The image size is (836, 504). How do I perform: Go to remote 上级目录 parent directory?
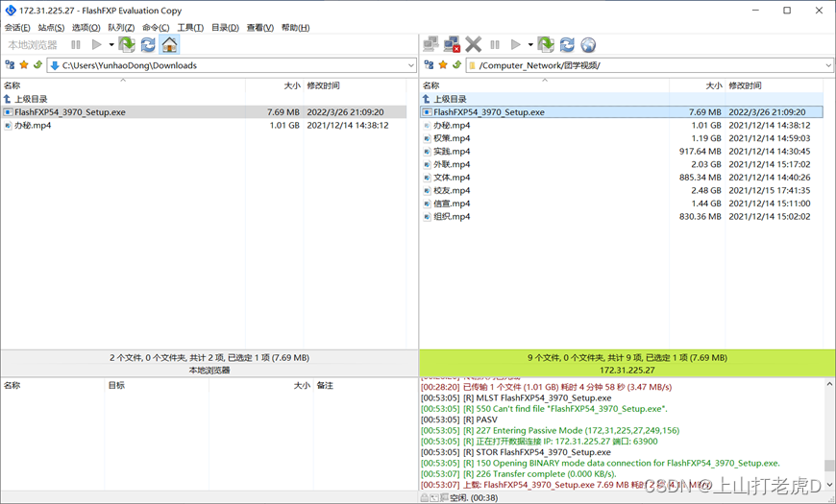[x=449, y=99]
